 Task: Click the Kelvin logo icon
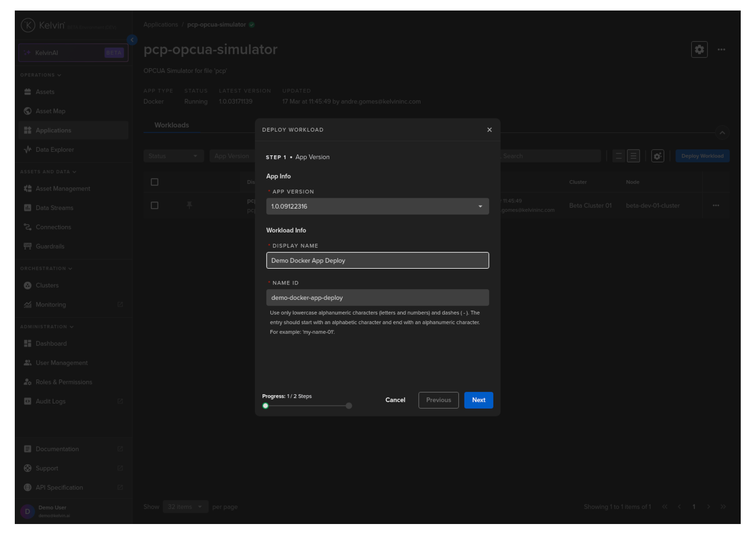click(28, 25)
